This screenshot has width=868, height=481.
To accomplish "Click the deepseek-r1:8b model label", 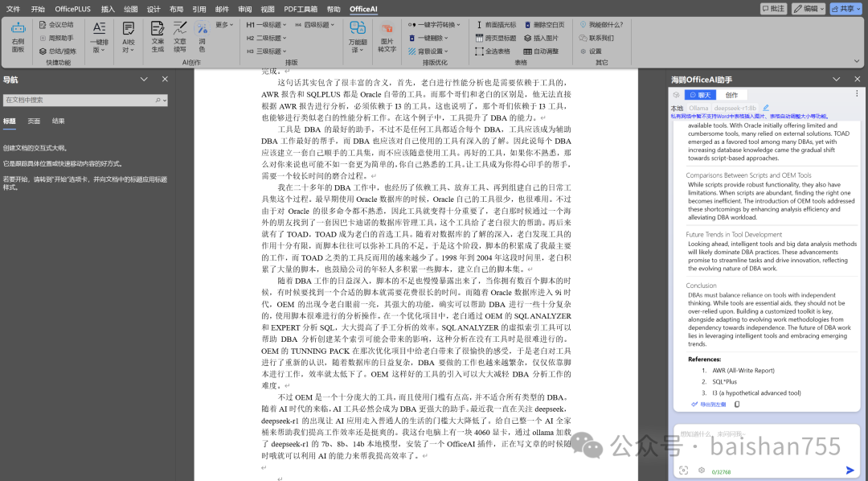I will point(735,108).
